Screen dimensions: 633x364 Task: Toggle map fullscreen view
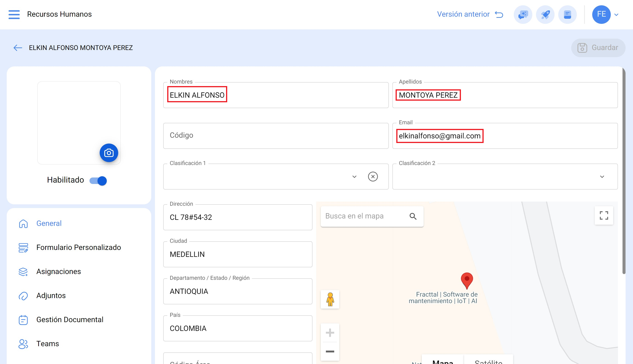pyautogui.click(x=604, y=215)
